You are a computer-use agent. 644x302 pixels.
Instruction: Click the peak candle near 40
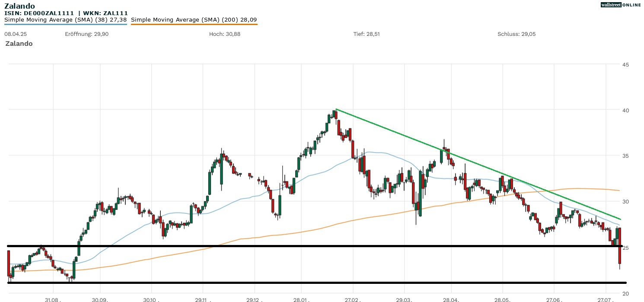334,115
